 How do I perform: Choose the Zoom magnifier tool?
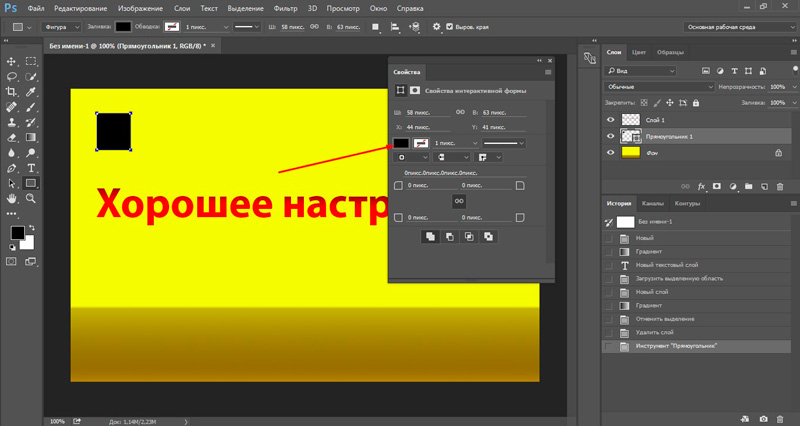pos(31,199)
